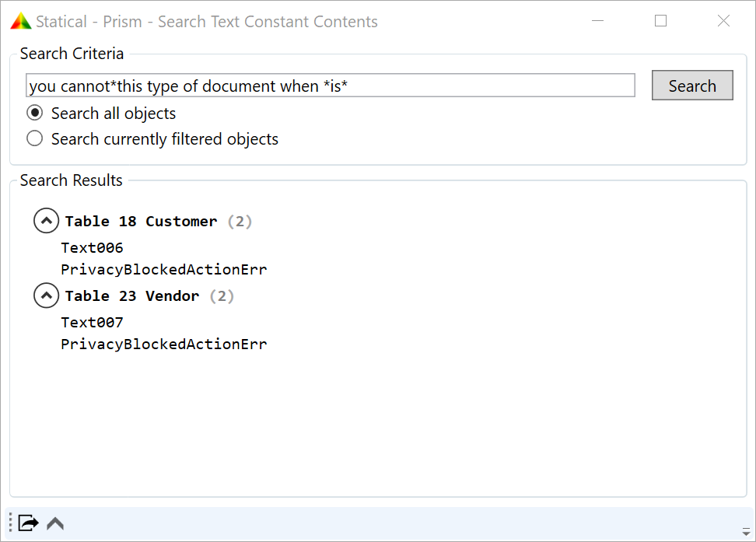Screen dimensions: 756x542
Task: Collapse the Table 23 Vendor group
Action: tap(47, 295)
